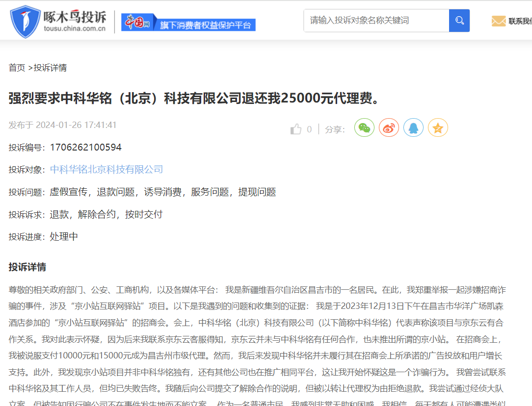
Task: Click 投诉诉求 text 退款，解除合约，按时交付
Action: coord(106,214)
